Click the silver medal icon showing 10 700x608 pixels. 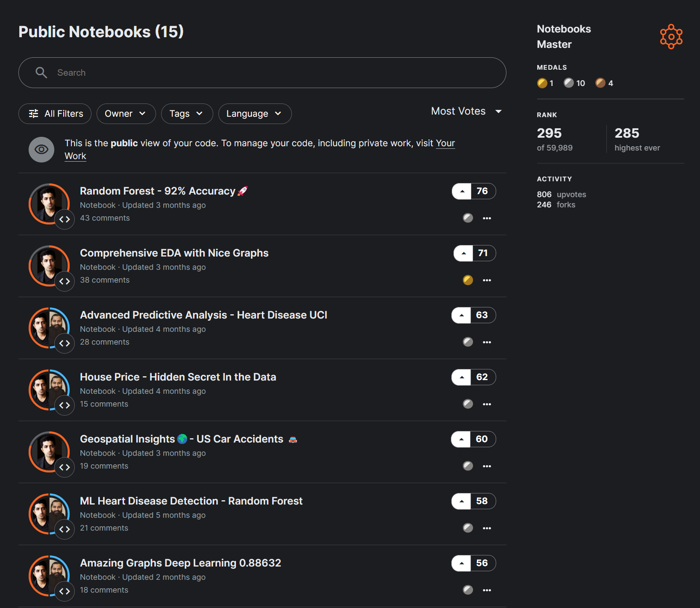point(568,83)
